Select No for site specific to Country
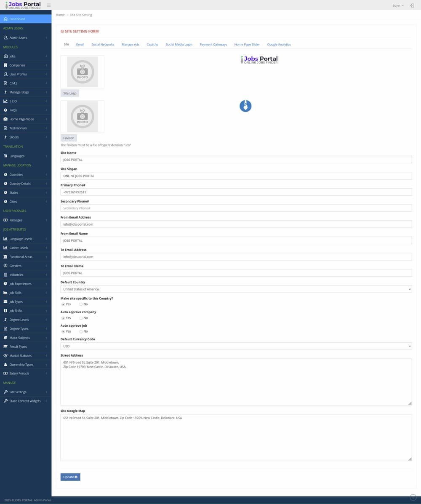Image resolution: width=421 pixels, height=504 pixels. coord(81,304)
